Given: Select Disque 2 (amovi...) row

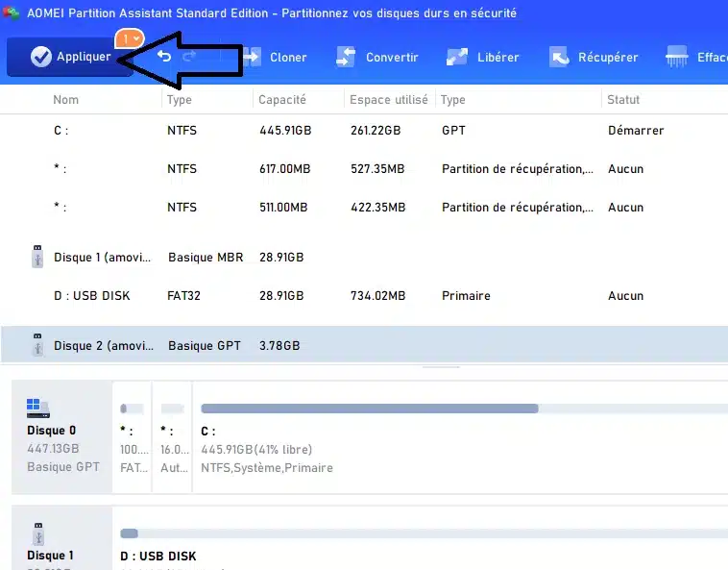Looking at the screenshot, I should pyautogui.click(x=364, y=344).
